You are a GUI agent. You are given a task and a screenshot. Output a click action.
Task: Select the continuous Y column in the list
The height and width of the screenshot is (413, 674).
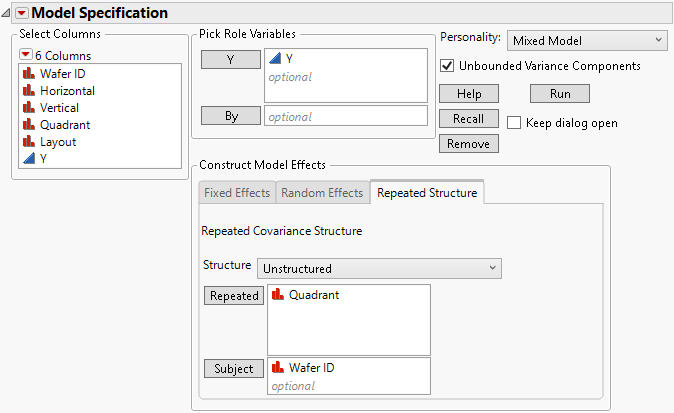[43, 159]
